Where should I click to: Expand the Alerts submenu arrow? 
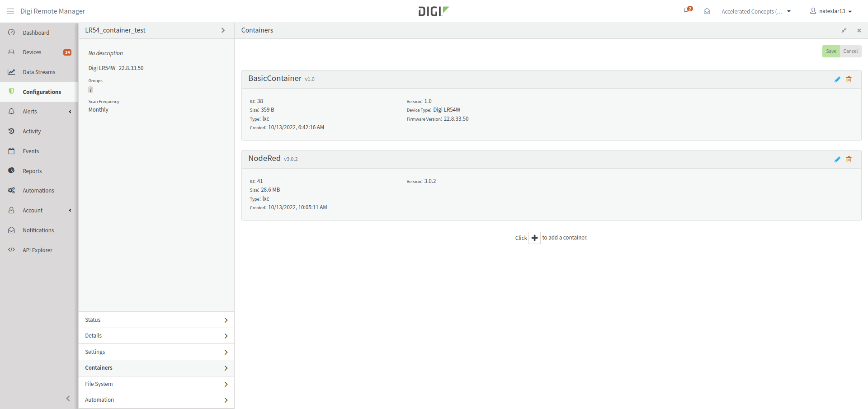70,112
